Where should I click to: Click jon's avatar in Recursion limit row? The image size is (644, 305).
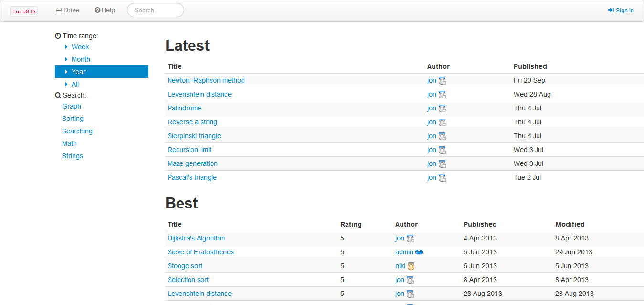pyautogui.click(x=442, y=150)
